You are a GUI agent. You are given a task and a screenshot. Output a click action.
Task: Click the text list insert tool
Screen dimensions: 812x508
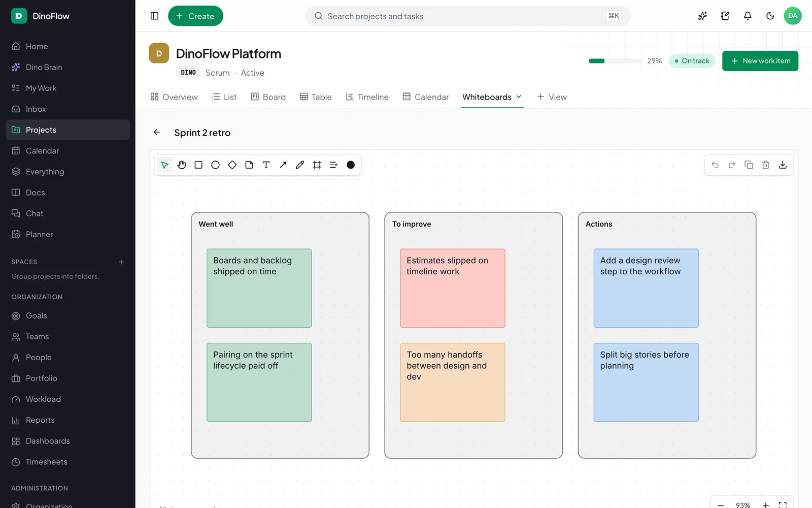[x=334, y=165]
